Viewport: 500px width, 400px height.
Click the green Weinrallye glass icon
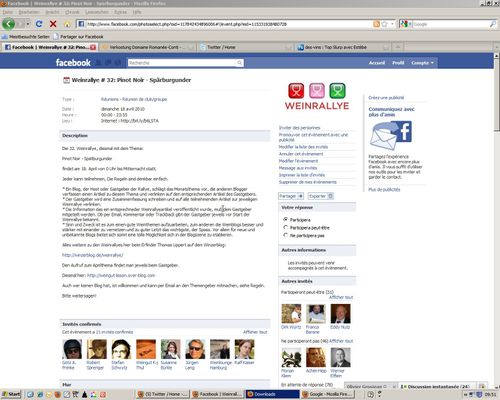(337, 91)
